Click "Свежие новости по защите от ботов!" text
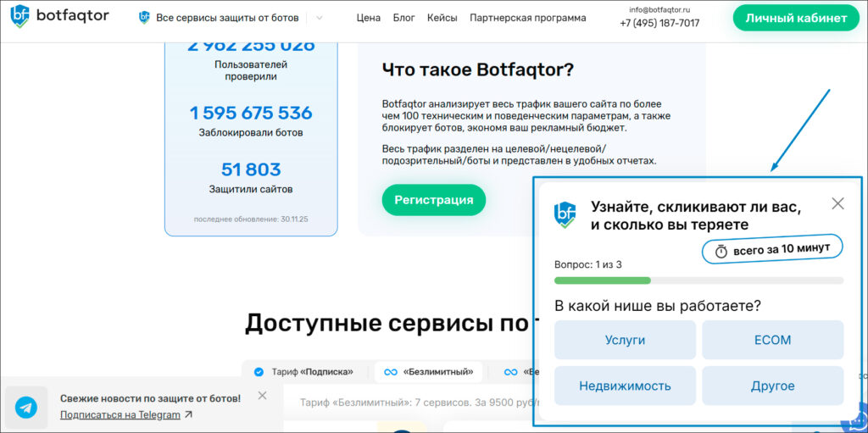 [x=151, y=397]
